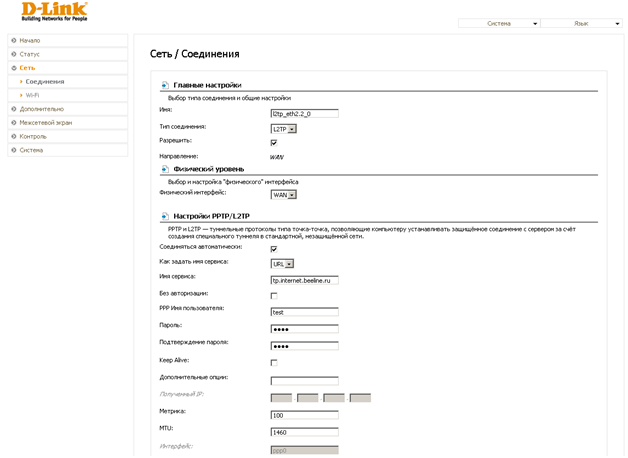Open the Физический интерфейс WAN dropdown
Image resolution: width=628 pixels, height=458 pixels.
(284, 195)
